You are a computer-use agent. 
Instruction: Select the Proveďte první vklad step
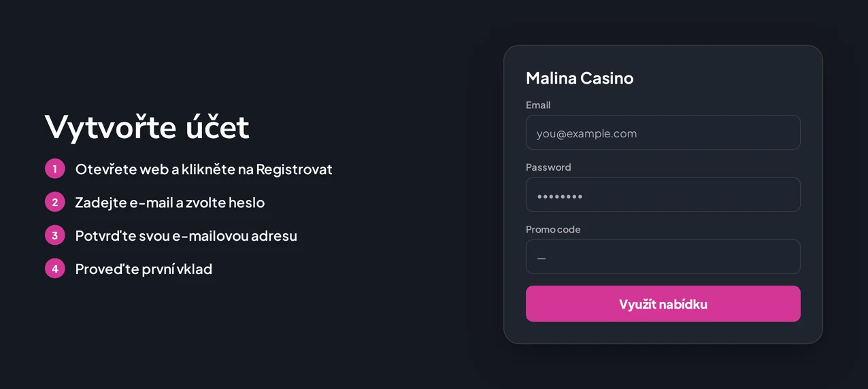coord(144,269)
